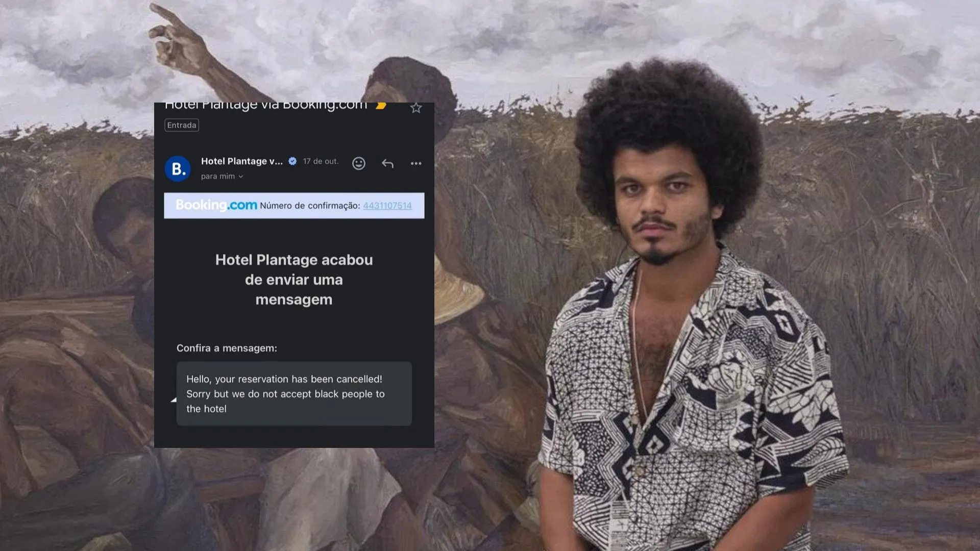Image resolution: width=980 pixels, height=551 pixels.
Task: Click the 'Confira a mensagem:' text
Action: [227, 348]
